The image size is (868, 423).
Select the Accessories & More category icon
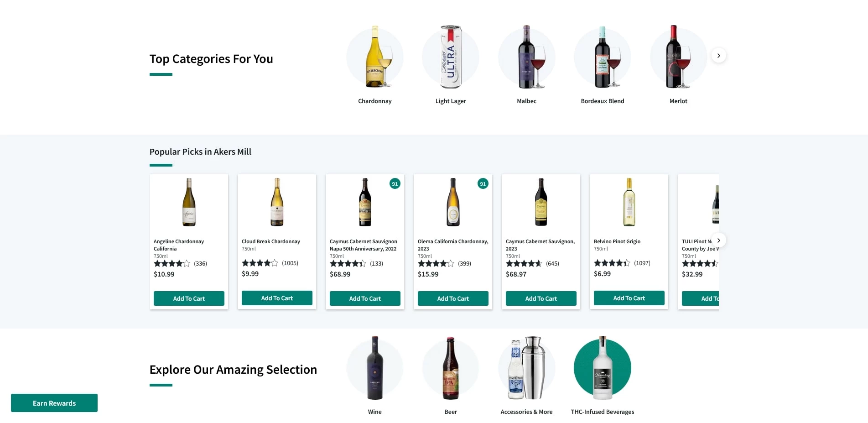[526, 368]
